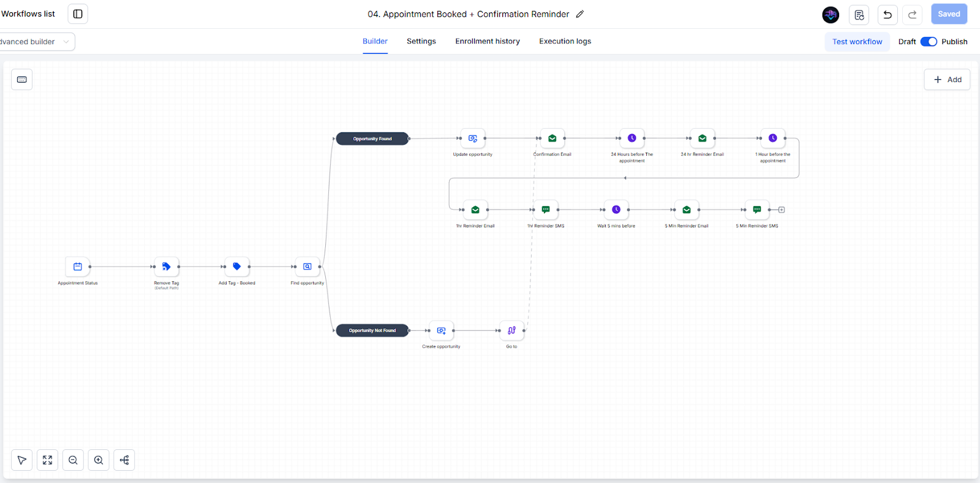
Task: Zoom in on the canvas
Action: point(99,460)
